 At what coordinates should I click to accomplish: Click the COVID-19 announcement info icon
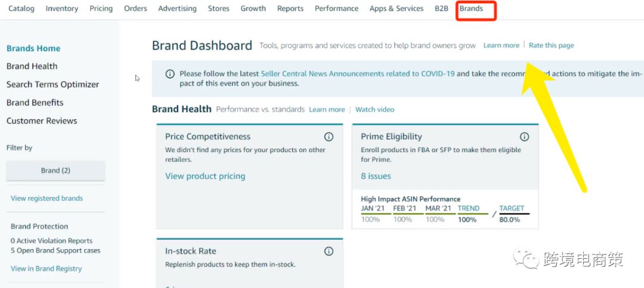point(170,74)
